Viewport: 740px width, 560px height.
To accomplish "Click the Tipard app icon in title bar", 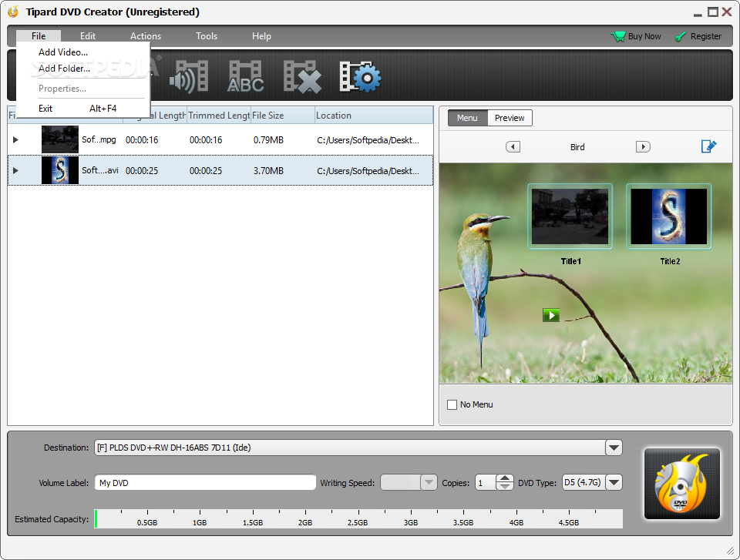I will pos(13,12).
